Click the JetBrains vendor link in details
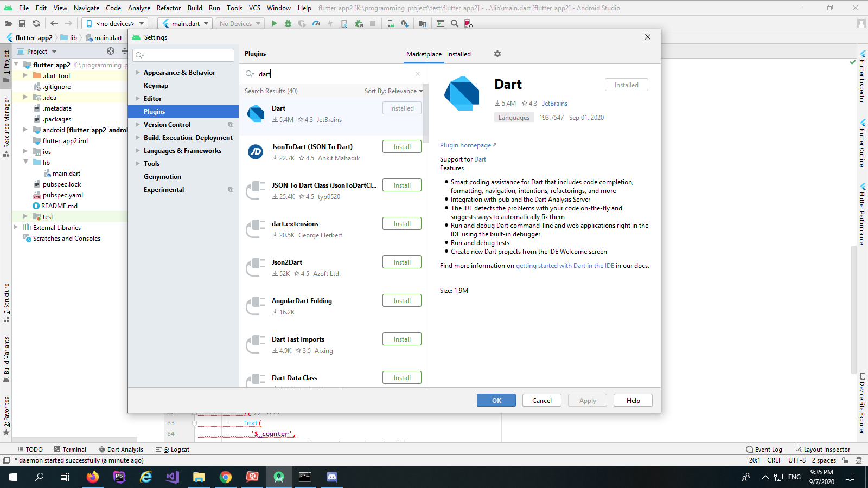868x488 pixels. (554, 104)
